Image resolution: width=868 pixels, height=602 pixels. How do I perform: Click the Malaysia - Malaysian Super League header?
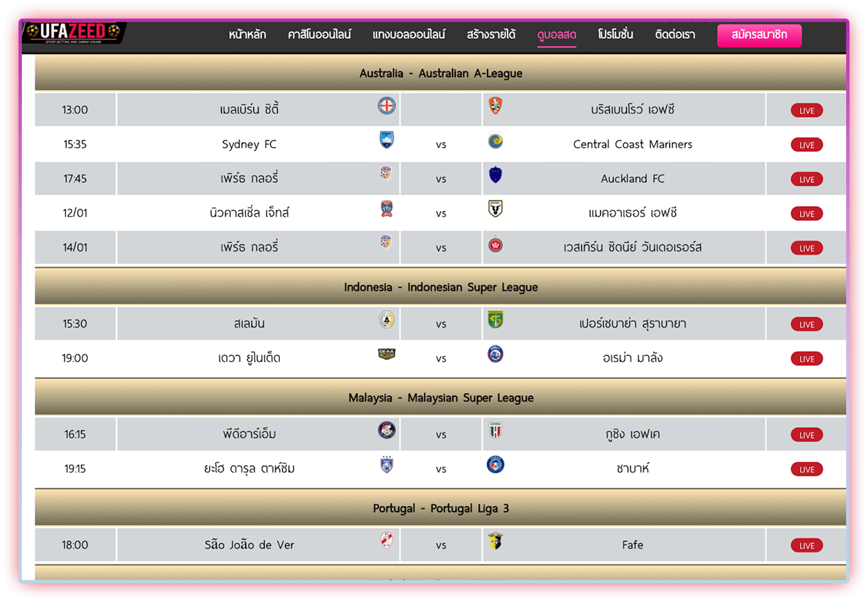tap(441, 398)
